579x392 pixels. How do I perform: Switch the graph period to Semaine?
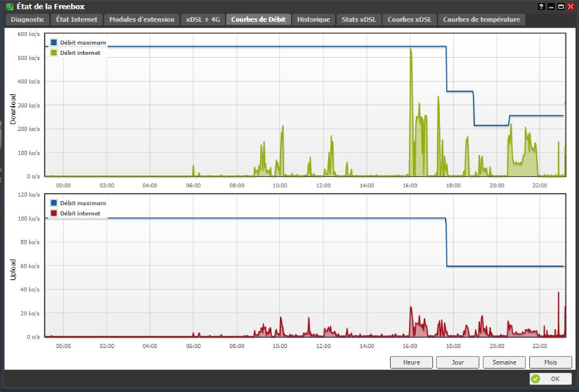coord(504,362)
